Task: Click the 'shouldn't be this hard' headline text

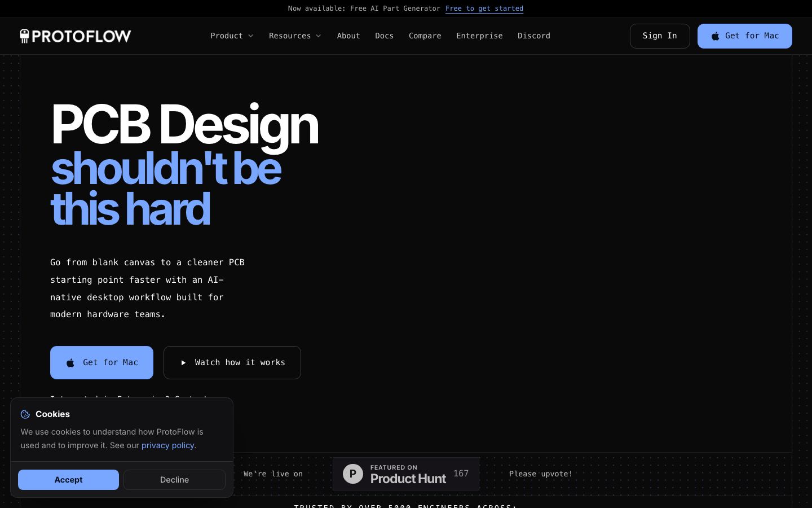Action: point(166,189)
